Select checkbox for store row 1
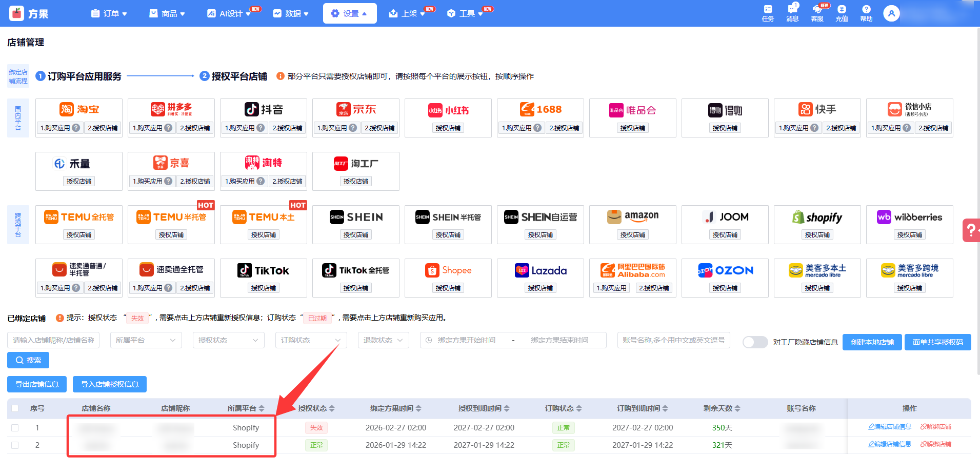The image size is (980, 474). coord(15,428)
